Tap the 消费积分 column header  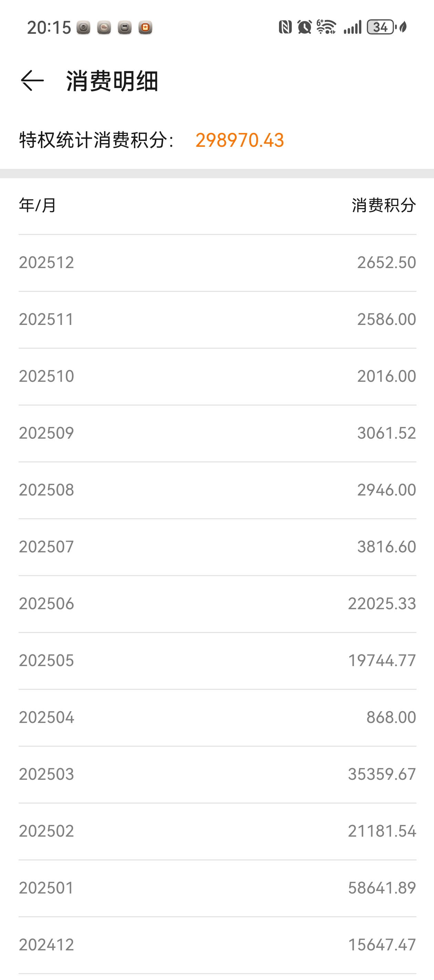click(383, 205)
